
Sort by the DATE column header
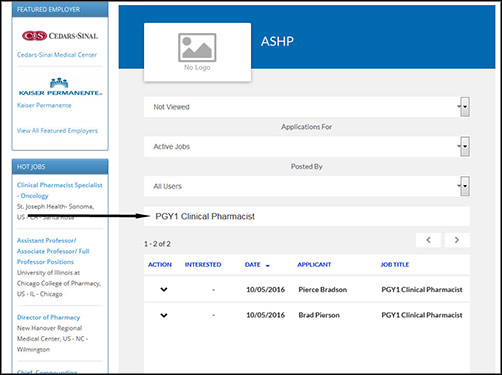(252, 265)
